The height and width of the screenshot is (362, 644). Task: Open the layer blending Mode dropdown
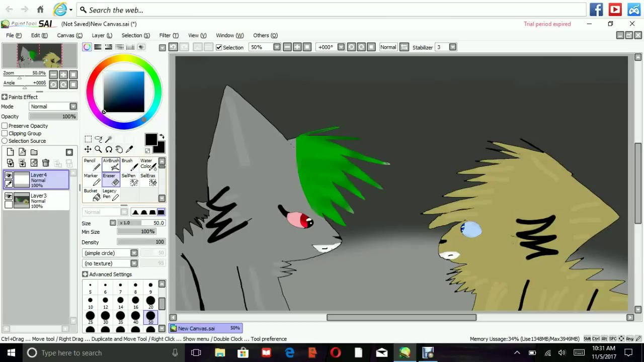point(53,107)
